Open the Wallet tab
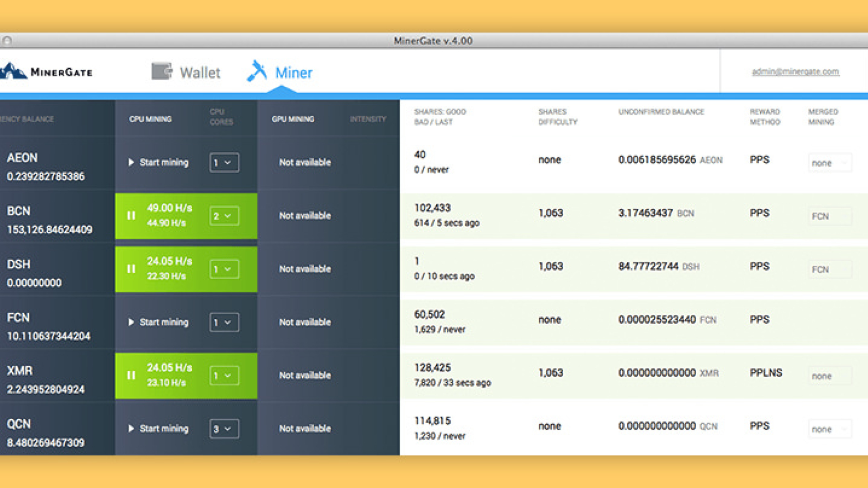 coord(186,72)
